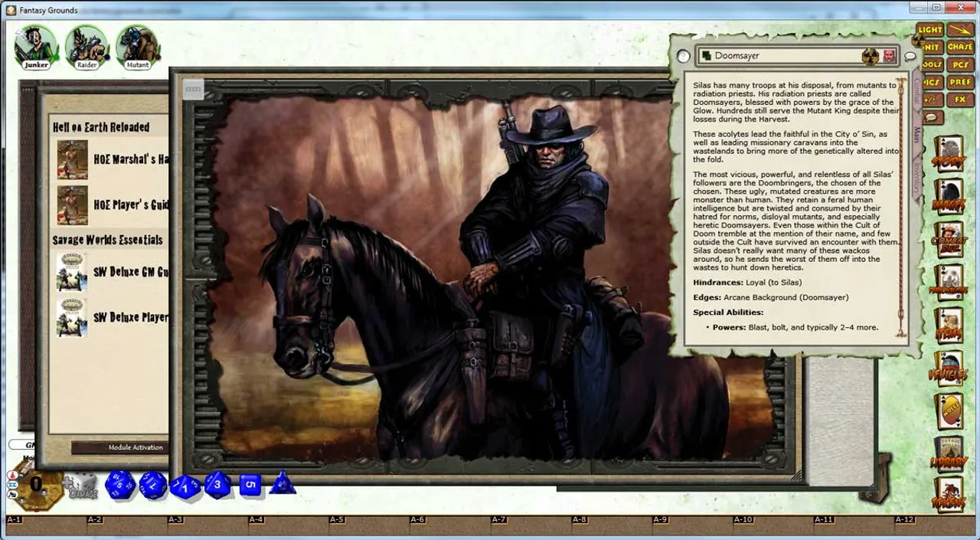This screenshot has width=980, height=540.
Task: Click the arrow pointer tool button
Action: tap(960, 30)
